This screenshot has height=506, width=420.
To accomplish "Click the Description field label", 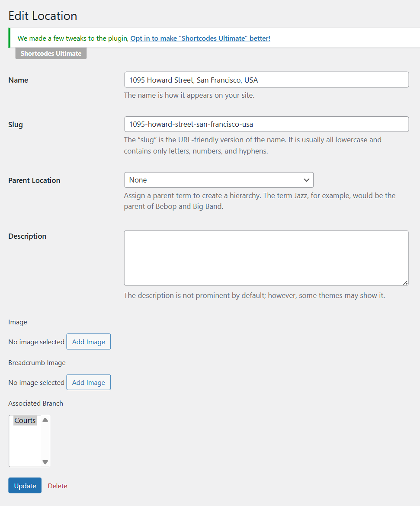I will point(27,236).
